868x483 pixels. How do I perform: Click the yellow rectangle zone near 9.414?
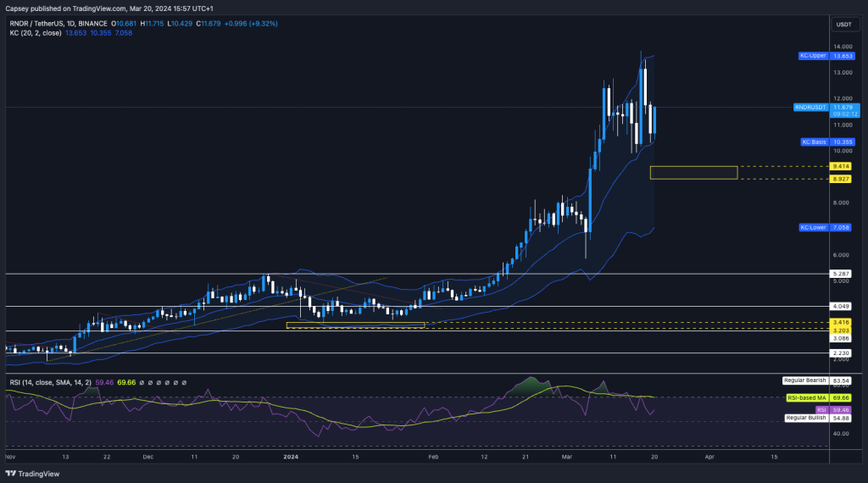tap(693, 173)
